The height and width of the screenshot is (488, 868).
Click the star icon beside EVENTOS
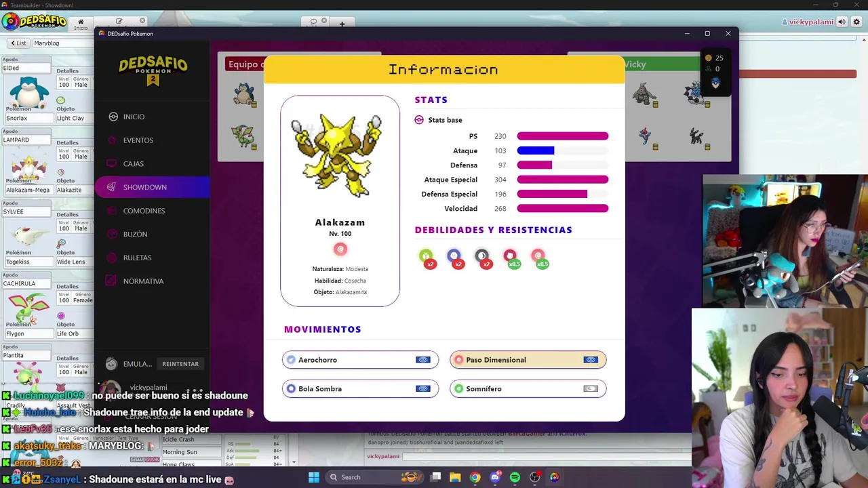(112, 140)
